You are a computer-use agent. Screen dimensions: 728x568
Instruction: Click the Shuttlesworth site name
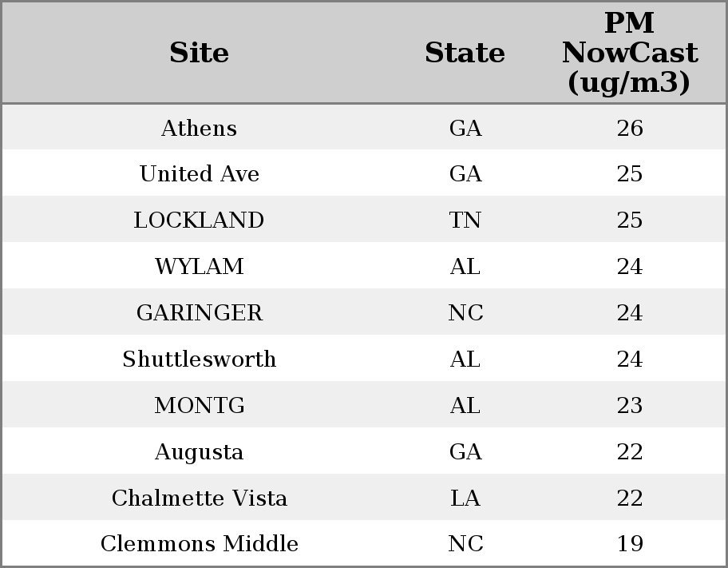[200, 359]
